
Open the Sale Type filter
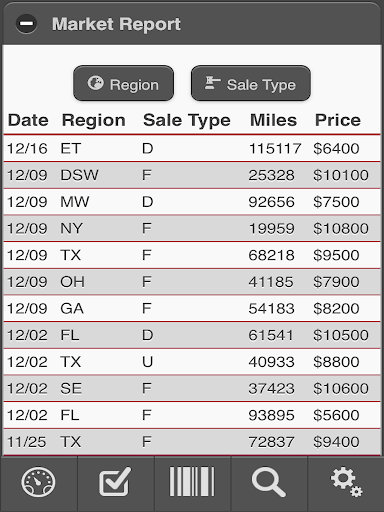click(251, 83)
